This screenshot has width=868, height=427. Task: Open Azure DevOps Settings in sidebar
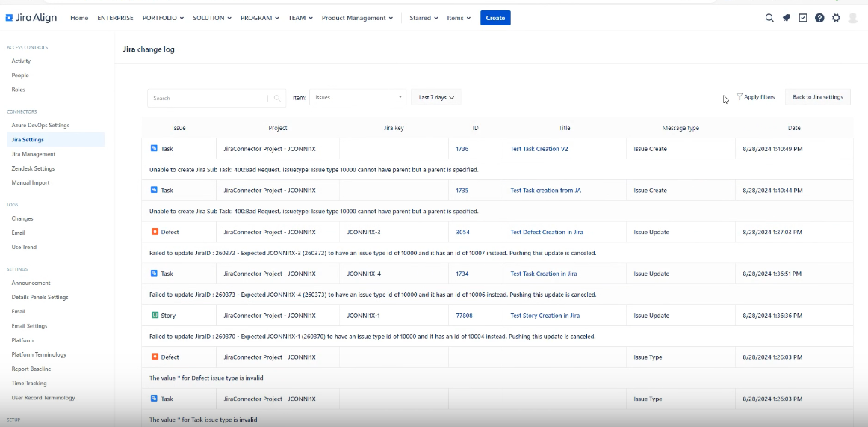tap(40, 125)
